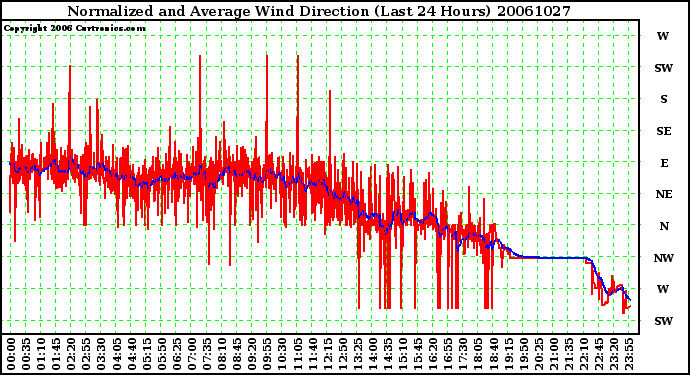This screenshot has height=375, width=690.
Task: Click the '08:45' time axis label
Action: coord(237,354)
